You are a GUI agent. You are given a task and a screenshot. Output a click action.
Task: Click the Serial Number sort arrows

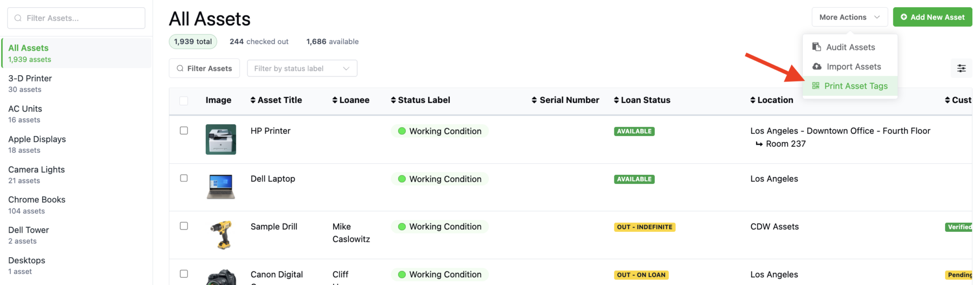click(x=534, y=100)
